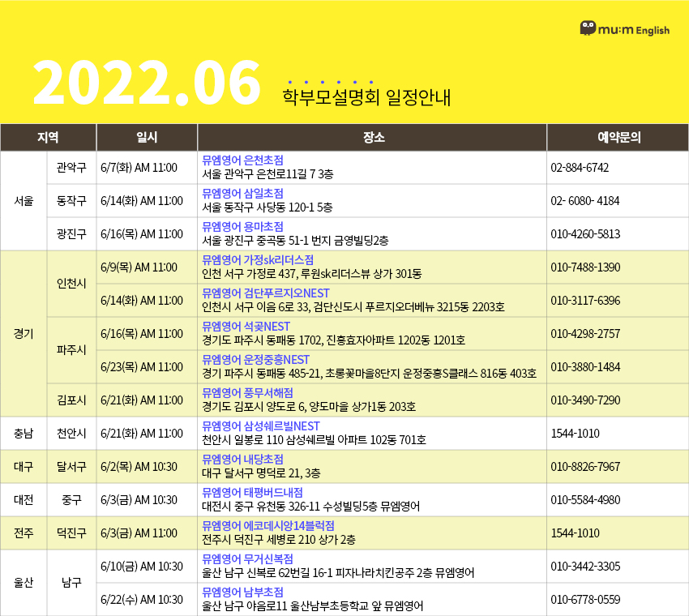This screenshot has width=689, height=616.
Task: Click the date 6/9(목) AM 11:00
Action: click(x=139, y=267)
